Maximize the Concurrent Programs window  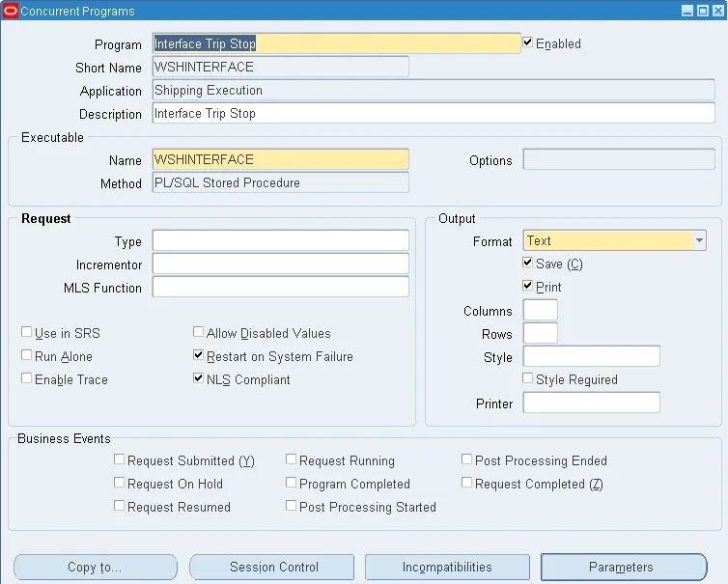tap(703, 11)
